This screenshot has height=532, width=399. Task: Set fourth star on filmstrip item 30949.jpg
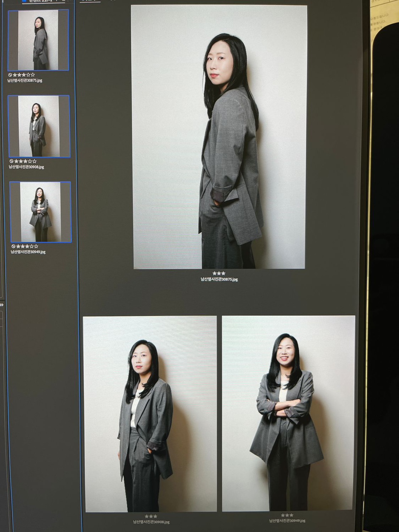(31, 246)
